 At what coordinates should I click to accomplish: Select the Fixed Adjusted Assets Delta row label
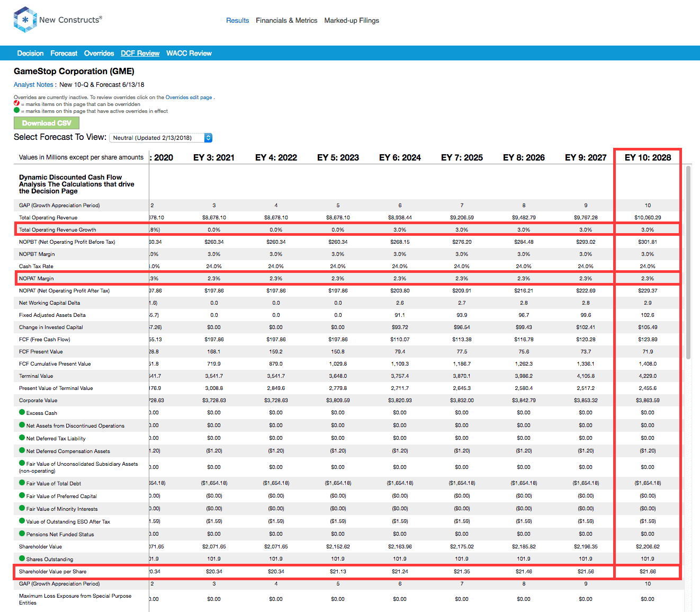[52, 315]
